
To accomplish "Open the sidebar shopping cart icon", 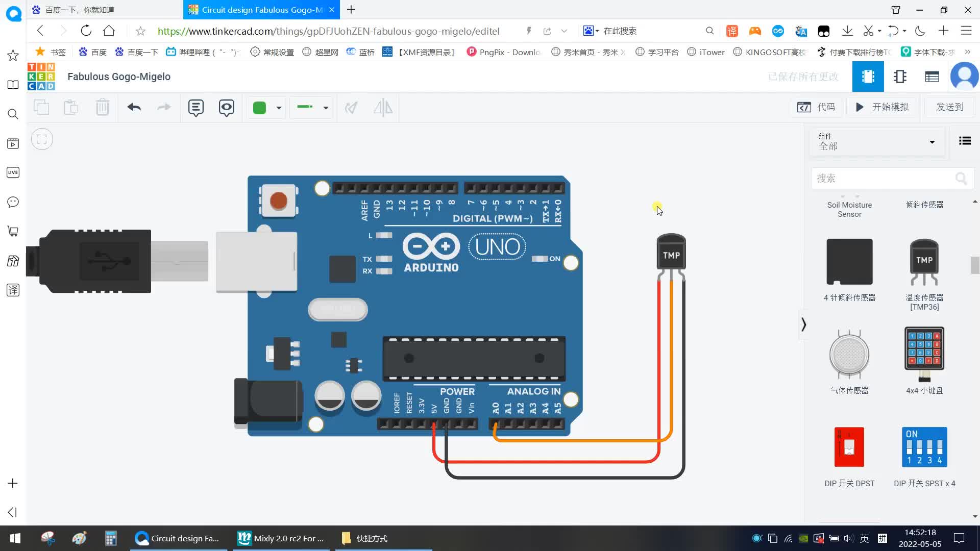I will point(13,232).
